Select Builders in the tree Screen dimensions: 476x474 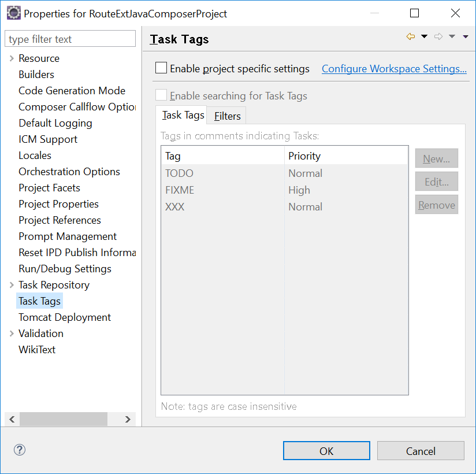pos(36,75)
